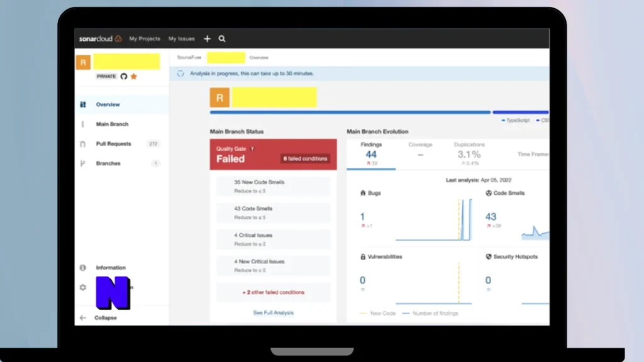Toggle the favorite star icon
The width and height of the screenshot is (644, 362).
(133, 76)
